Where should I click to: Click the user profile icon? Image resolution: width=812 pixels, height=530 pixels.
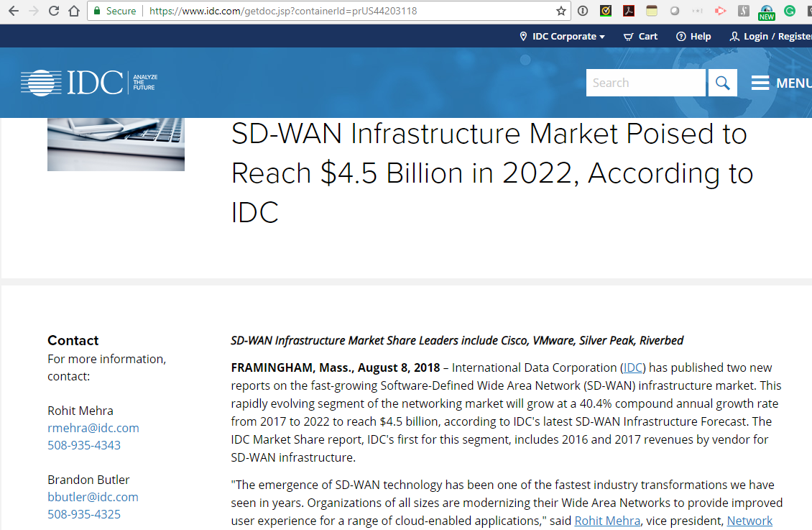tap(734, 36)
